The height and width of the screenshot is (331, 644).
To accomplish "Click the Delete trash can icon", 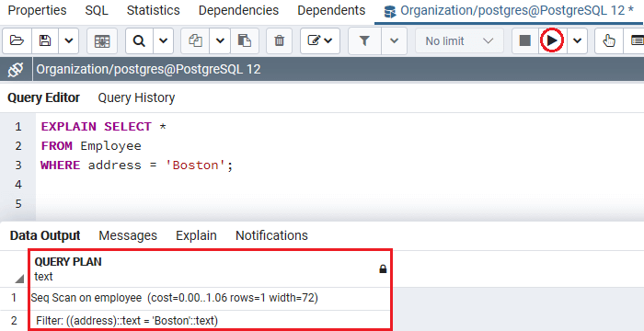I will coord(280,40).
